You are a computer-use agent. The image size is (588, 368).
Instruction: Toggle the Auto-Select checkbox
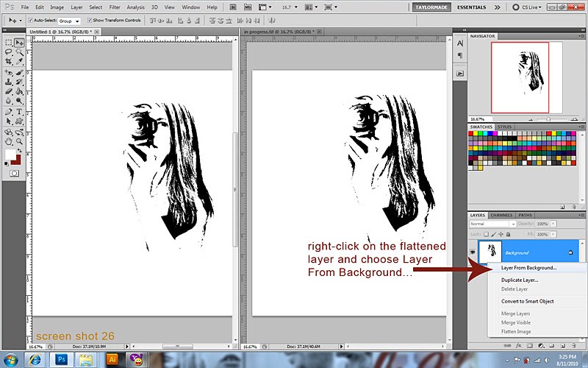[x=30, y=21]
